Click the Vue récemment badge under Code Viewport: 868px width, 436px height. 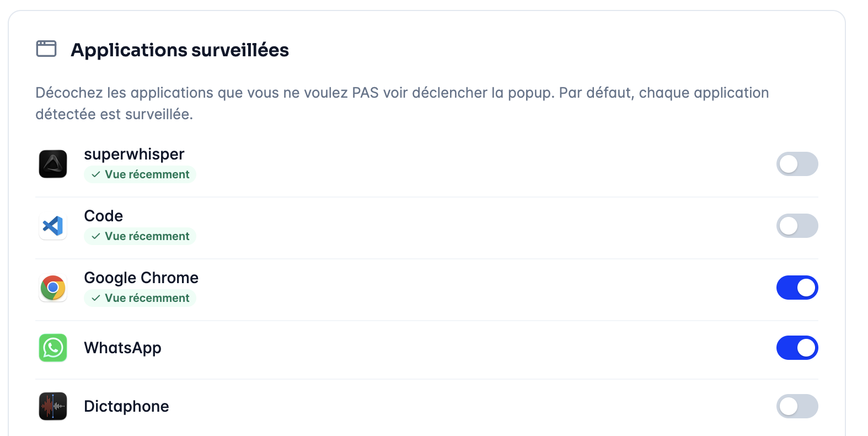click(x=140, y=236)
